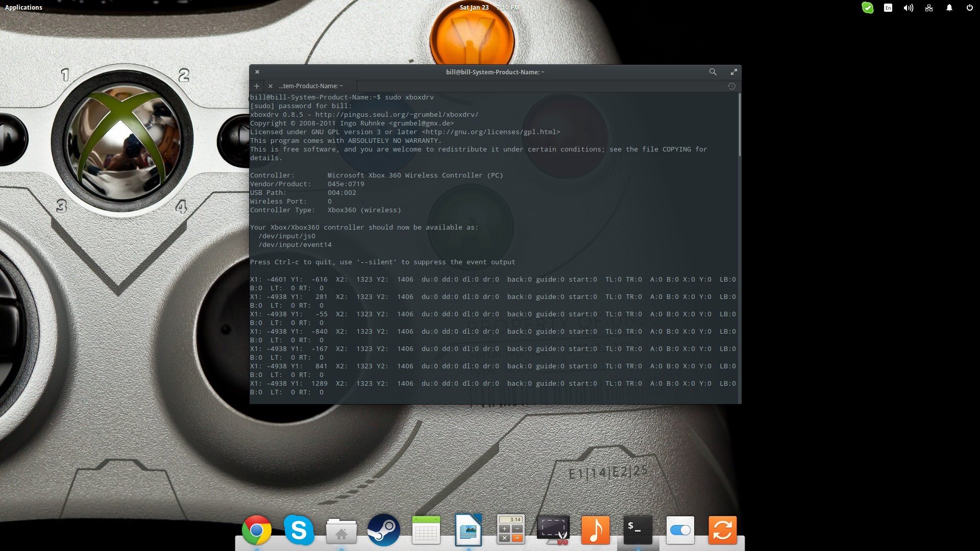
Task: Click 'Xbox360 (wireless)' controller type text
Action: [x=364, y=210]
